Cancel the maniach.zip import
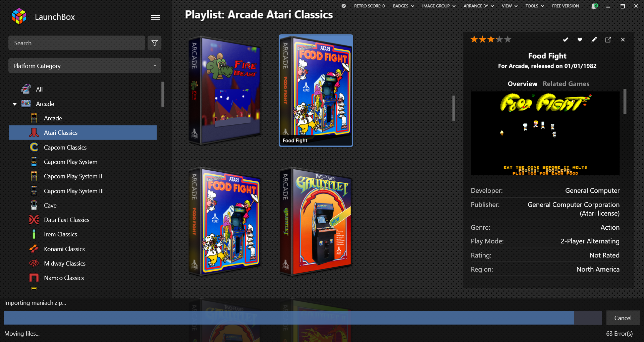This screenshot has width=644, height=342. click(623, 318)
